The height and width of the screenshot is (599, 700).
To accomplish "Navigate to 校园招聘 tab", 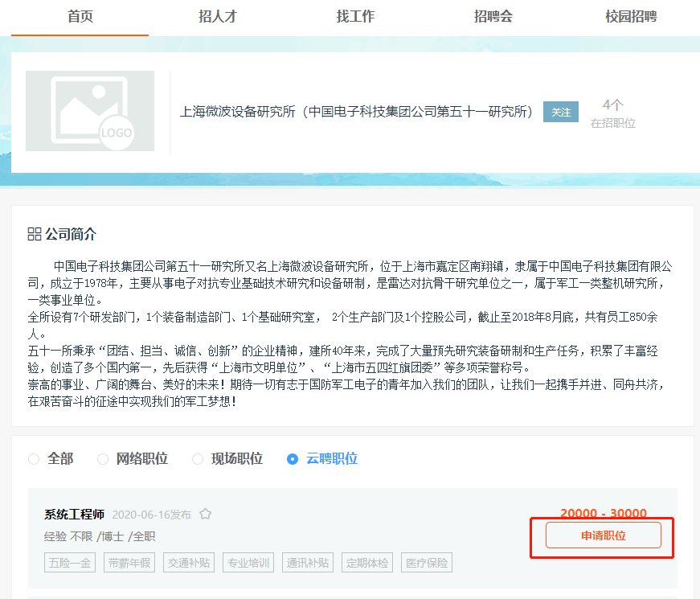I will [631, 17].
